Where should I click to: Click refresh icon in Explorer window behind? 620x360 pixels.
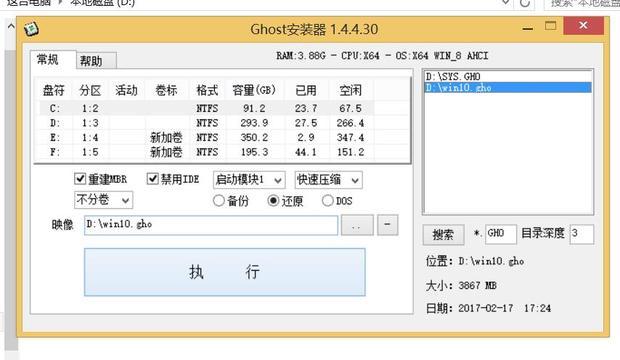coord(525,3)
